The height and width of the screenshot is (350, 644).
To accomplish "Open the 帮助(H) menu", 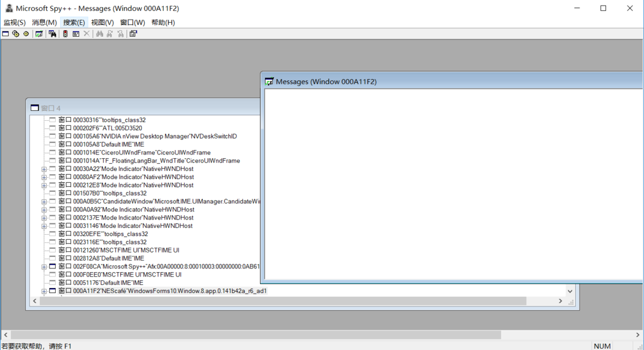I will click(163, 23).
